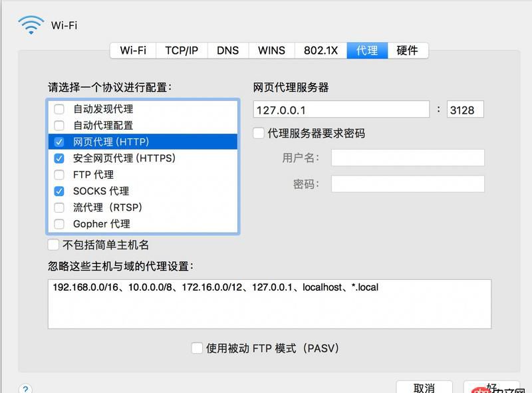This screenshot has width=532, height=393.
Task: Disable the 网页代理 (HTTP) checkbox
Action: pos(59,142)
